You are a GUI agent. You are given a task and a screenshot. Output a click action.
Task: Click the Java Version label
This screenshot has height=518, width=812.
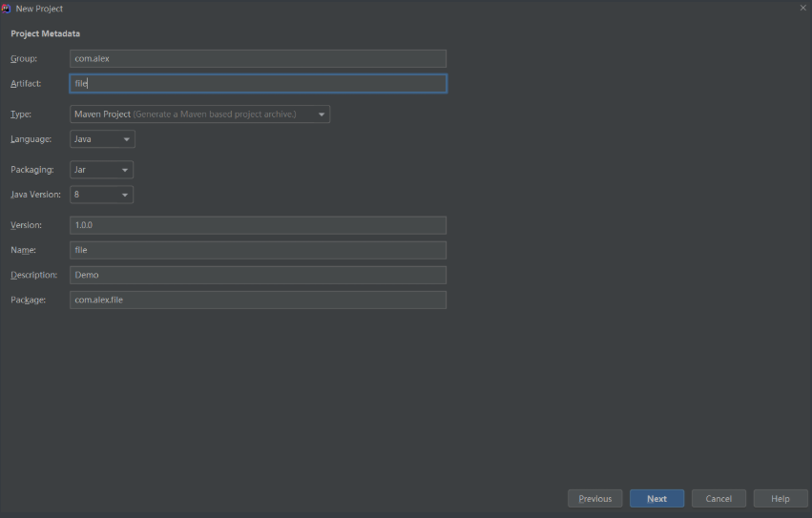35,195
